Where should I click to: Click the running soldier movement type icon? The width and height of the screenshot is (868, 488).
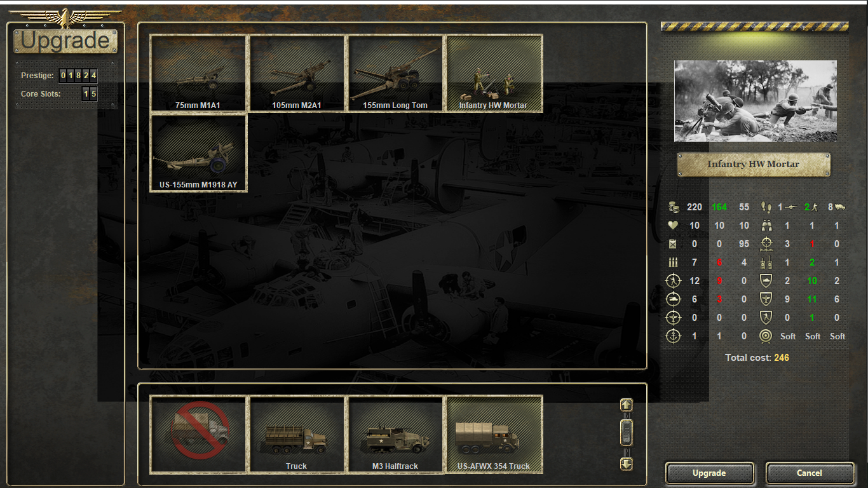[x=815, y=207]
